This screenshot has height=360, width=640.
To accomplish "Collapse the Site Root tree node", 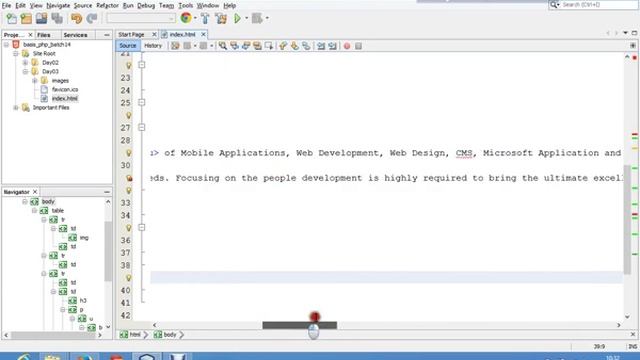I will pyautogui.click(x=16, y=54).
